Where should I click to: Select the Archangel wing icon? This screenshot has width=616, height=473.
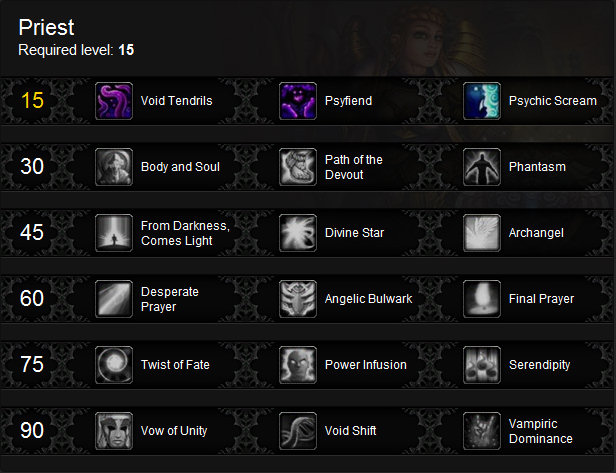(482, 233)
